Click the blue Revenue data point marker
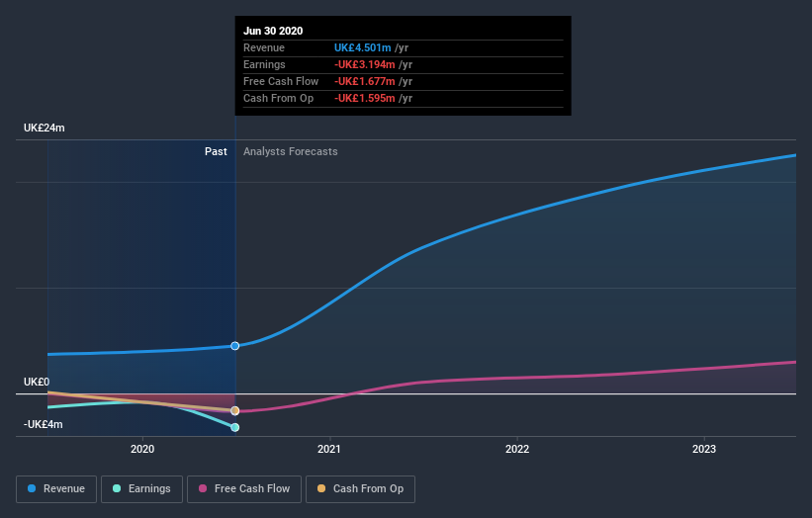This screenshot has height=518, width=812. coord(235,346)
